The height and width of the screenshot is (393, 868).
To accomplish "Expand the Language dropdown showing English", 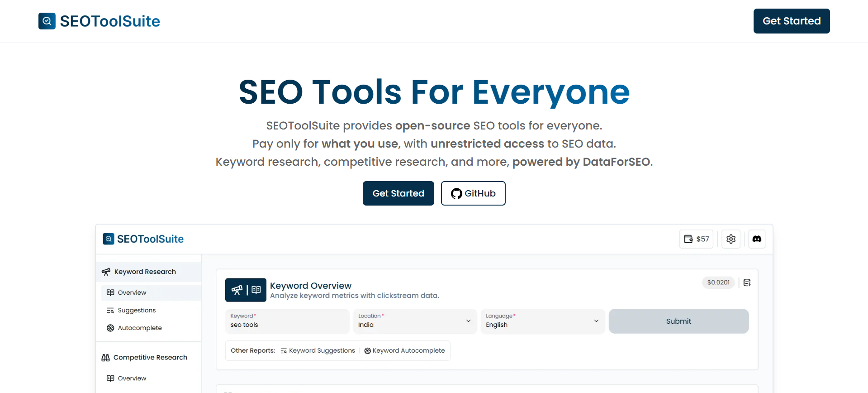I will point(542,321).
